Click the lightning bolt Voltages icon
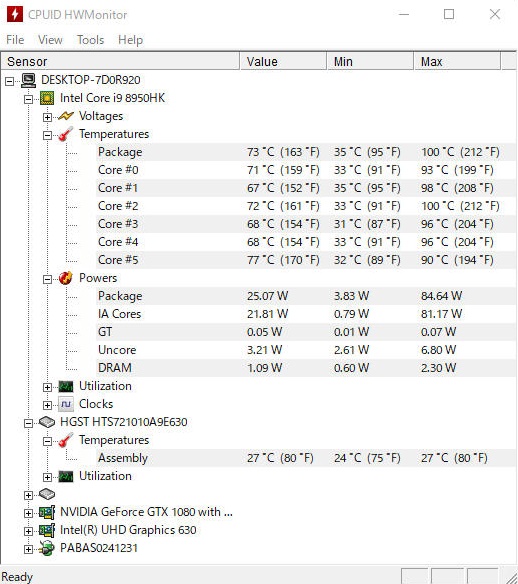 click(66, 116)
